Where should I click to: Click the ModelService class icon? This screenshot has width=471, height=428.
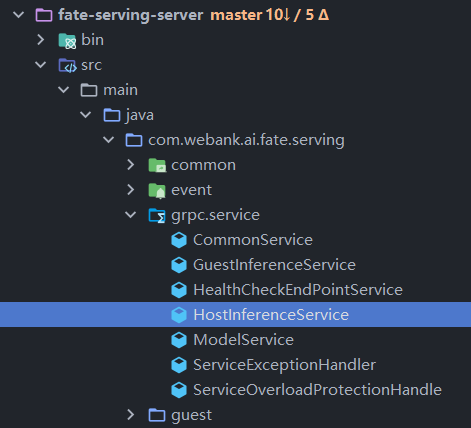(x=179, y=340)
